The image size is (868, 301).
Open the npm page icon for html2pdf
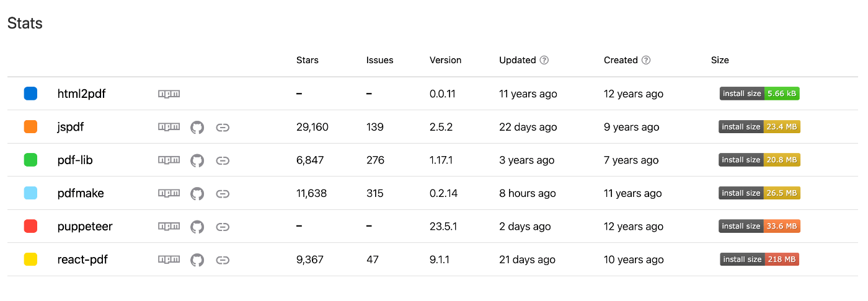click(169, 94)
